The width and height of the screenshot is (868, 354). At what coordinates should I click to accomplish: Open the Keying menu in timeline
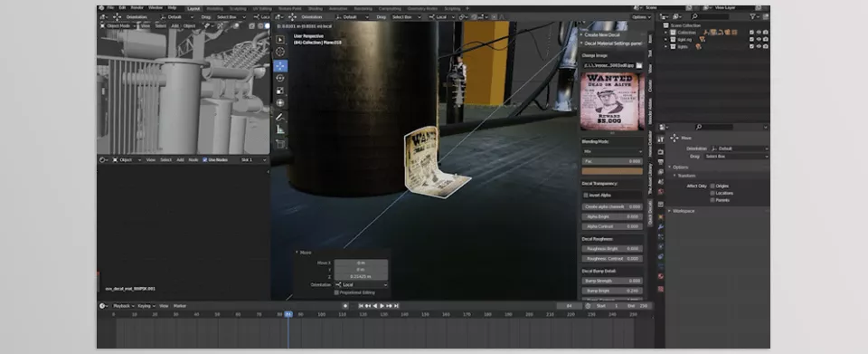146,306
